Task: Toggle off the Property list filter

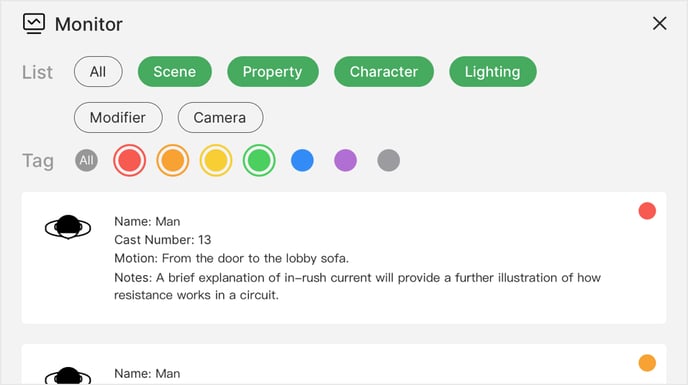Action: click(x=272, y=72)
